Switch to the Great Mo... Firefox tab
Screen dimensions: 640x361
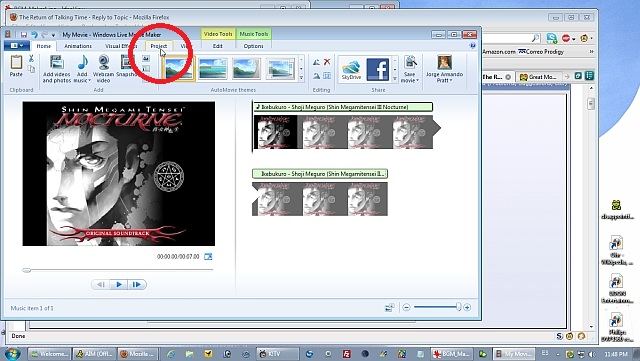point(539,77)
